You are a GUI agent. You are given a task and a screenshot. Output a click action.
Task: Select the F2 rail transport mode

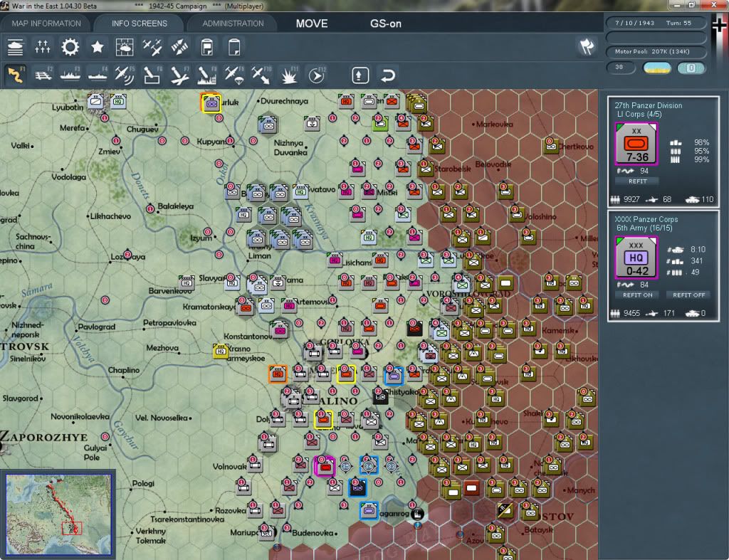point(43,75)
